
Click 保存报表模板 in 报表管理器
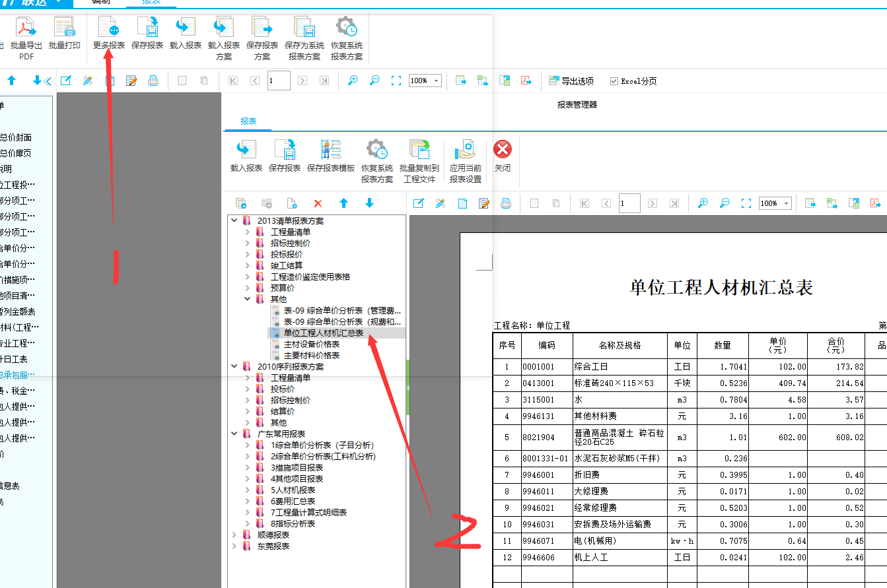click(331, 156)
